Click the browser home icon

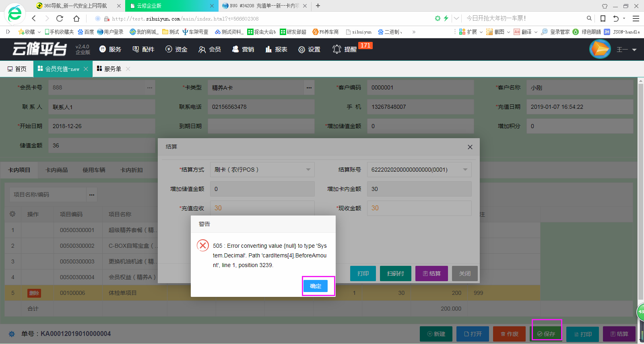tap(76, 19)
